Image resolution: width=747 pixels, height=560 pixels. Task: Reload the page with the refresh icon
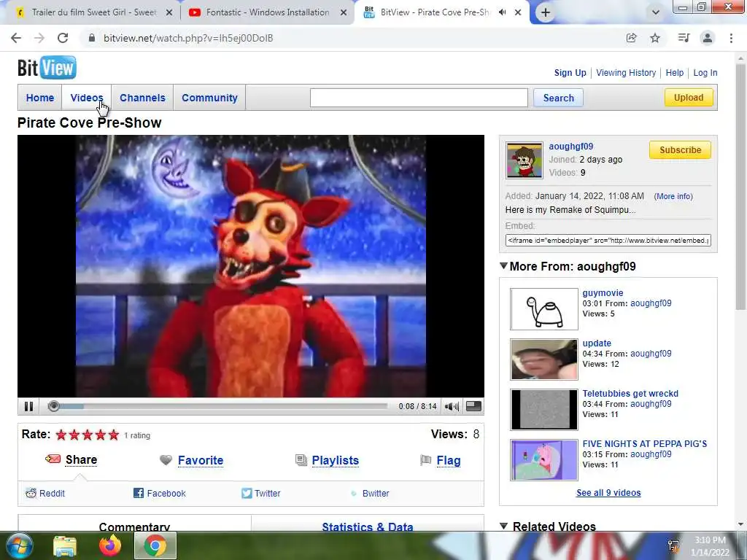tap(63, 38)
